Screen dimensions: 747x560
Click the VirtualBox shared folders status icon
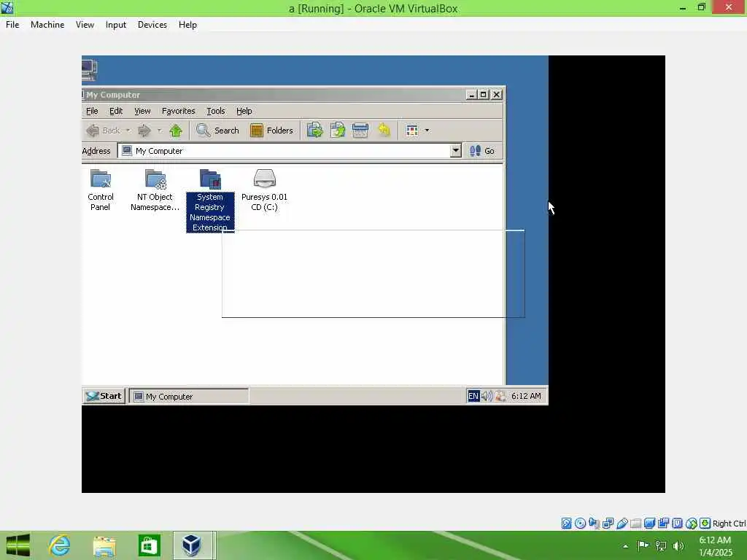click(x=635, y=524)
